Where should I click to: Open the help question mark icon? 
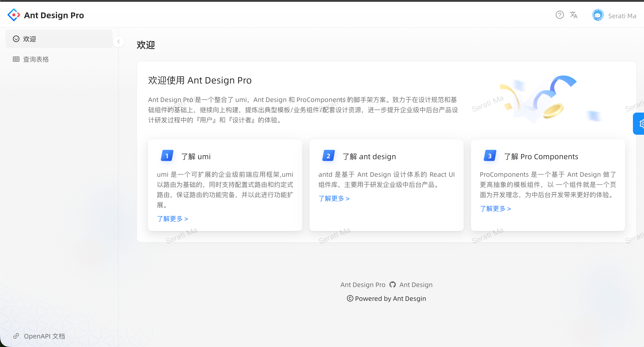[x=560, y=15]
